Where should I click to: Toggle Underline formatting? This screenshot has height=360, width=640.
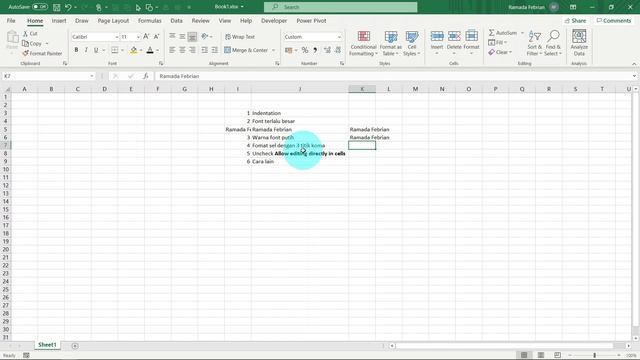96,50
